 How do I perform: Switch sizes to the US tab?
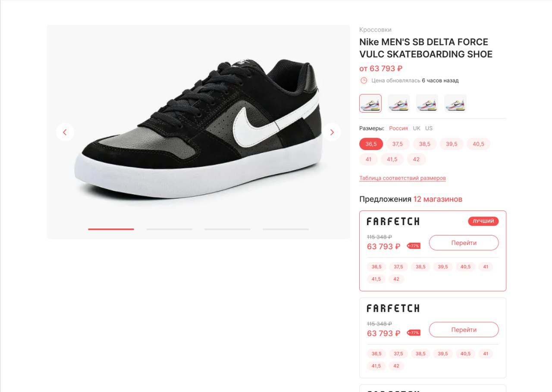point(429,129)
